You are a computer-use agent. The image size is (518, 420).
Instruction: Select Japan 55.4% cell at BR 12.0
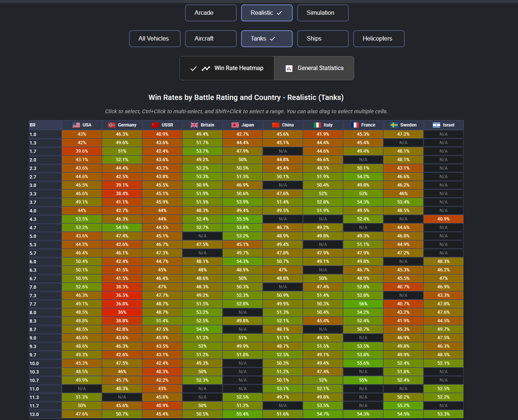(x=243, y=414)
